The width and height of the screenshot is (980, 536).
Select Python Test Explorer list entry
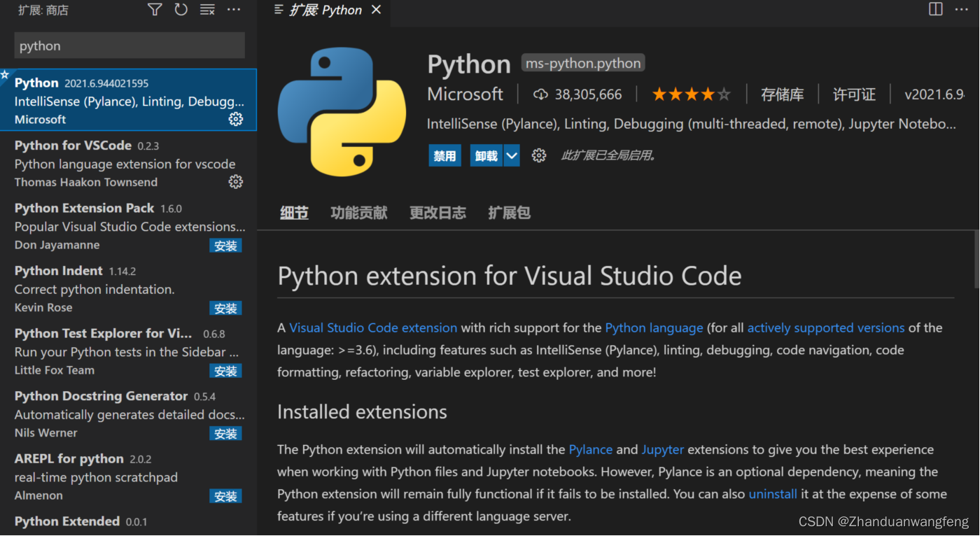(x=128, y=351)
